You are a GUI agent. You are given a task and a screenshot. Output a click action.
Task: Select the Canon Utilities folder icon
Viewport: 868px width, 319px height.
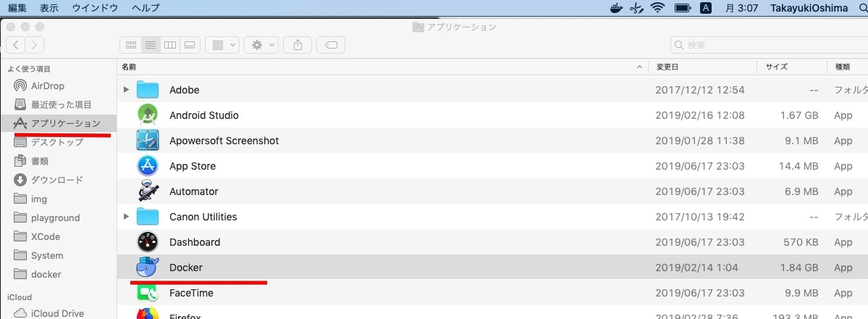click(148, 216)
